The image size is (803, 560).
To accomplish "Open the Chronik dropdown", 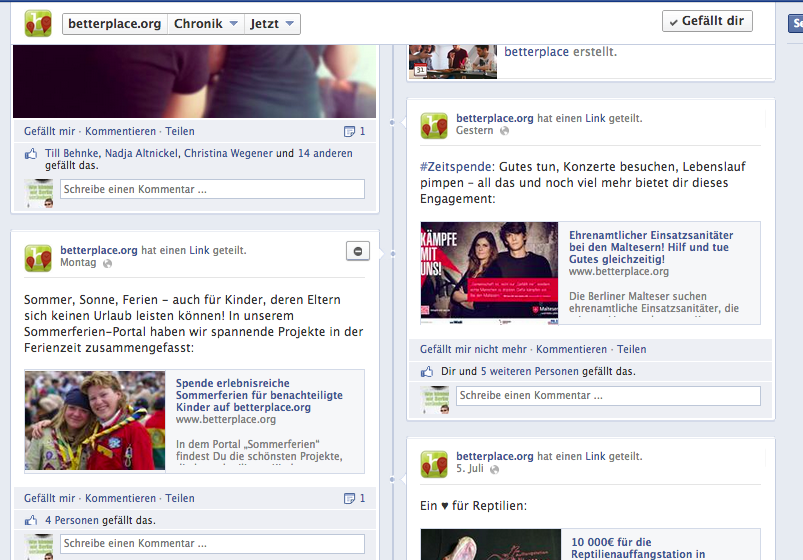I will click(206, 23).
